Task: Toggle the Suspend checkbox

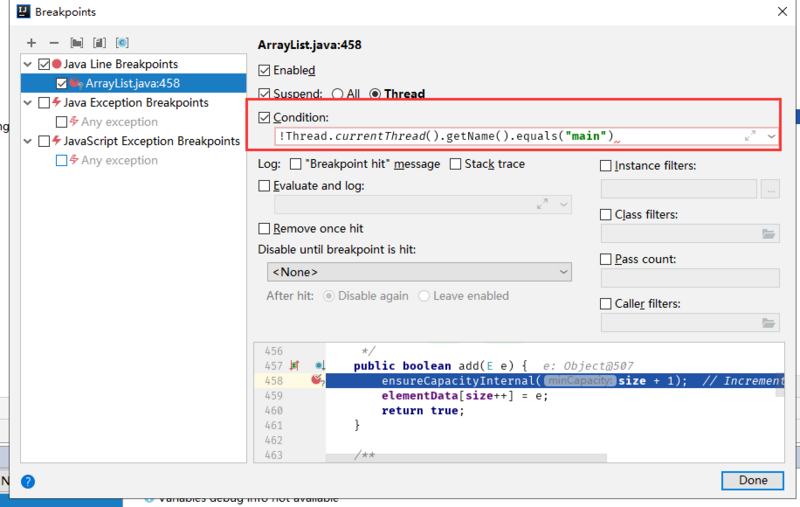Action: tap(264, 93)
